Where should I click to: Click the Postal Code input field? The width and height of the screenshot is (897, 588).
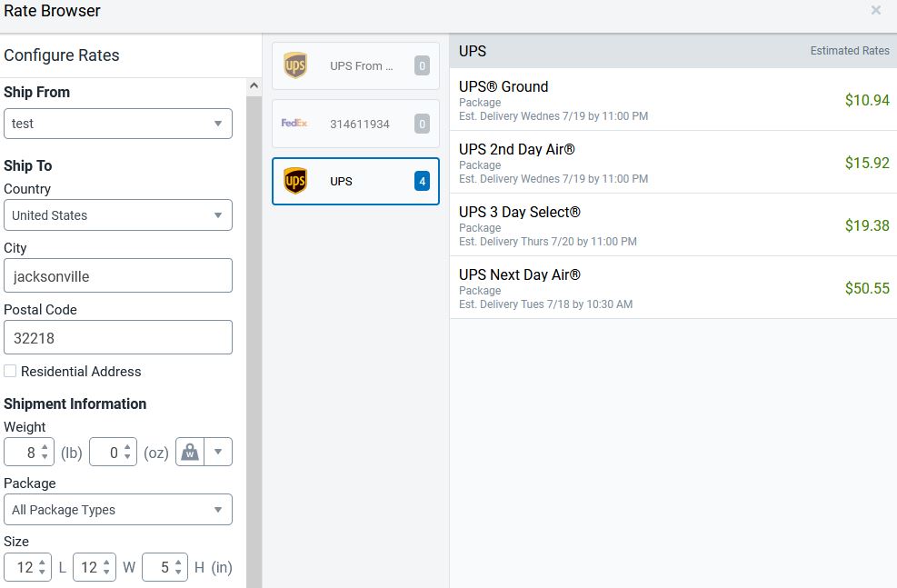click(x=118, y=337)
